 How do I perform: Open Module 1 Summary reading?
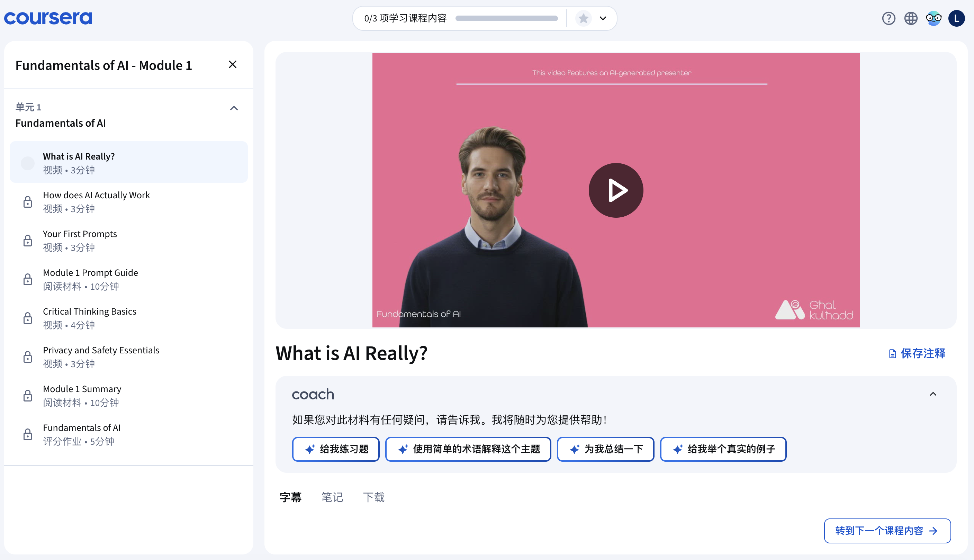point(128,395)
